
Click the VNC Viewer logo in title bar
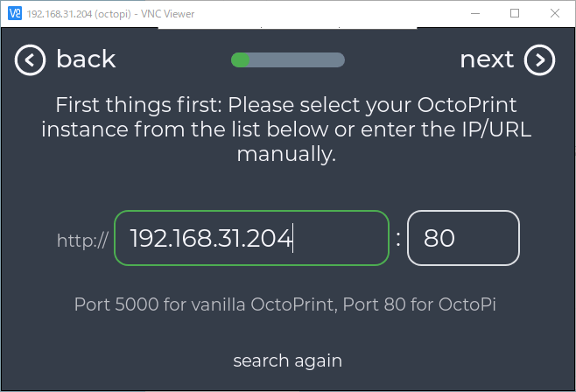click(15, 13)
